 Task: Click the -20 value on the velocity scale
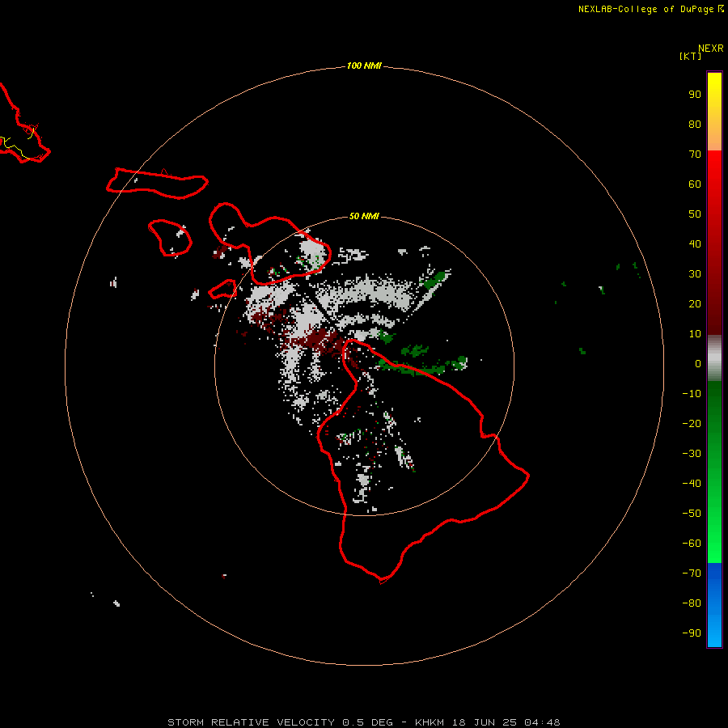[x=692, y=423]
